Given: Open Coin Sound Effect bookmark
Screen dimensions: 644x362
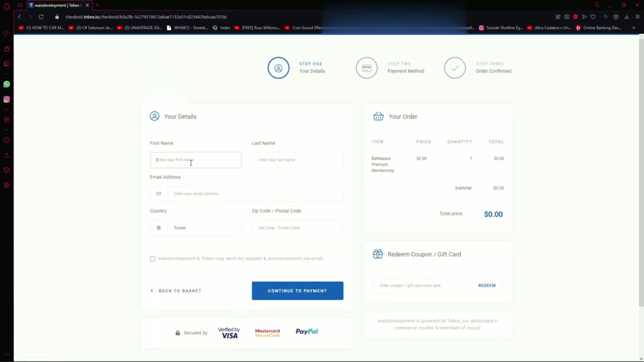Looking at the screenshot, I should coord(303,28).
